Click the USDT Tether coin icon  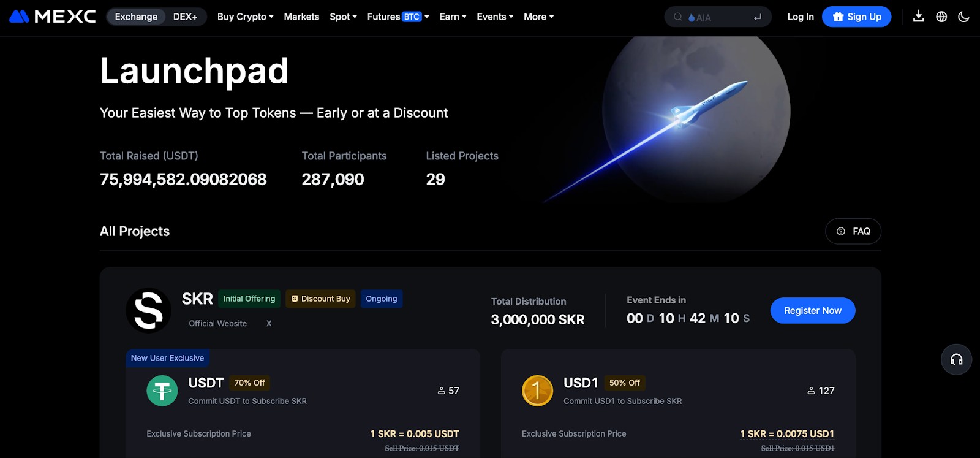[x=162, y=391]
